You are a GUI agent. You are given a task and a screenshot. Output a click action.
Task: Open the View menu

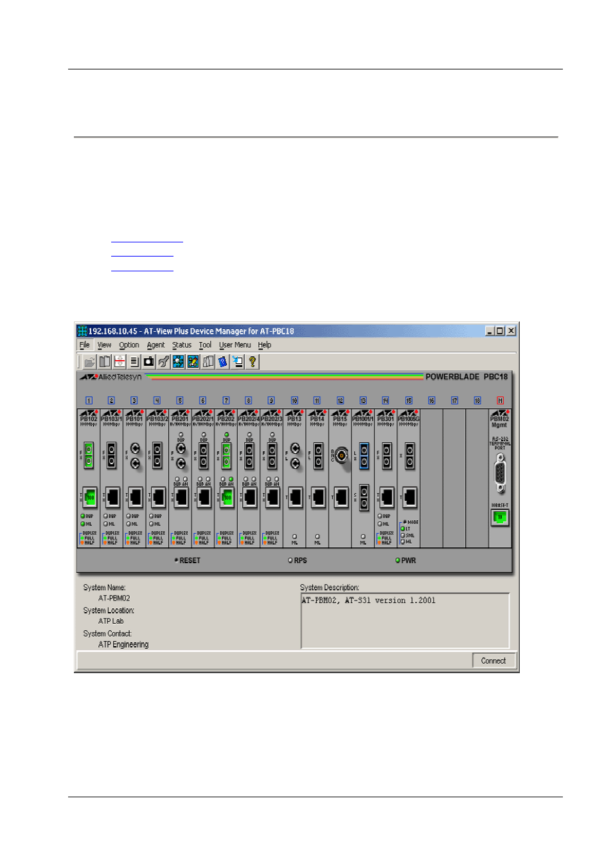pos(104,345)
